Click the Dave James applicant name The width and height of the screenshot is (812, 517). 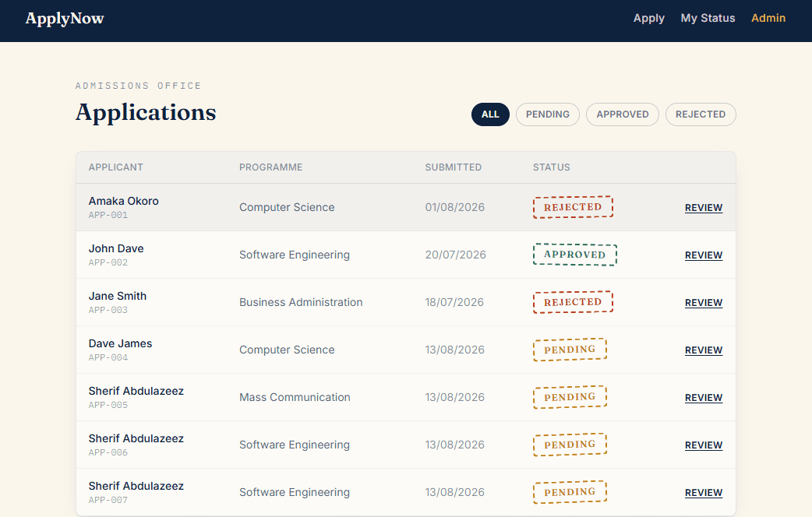[120, 343]
